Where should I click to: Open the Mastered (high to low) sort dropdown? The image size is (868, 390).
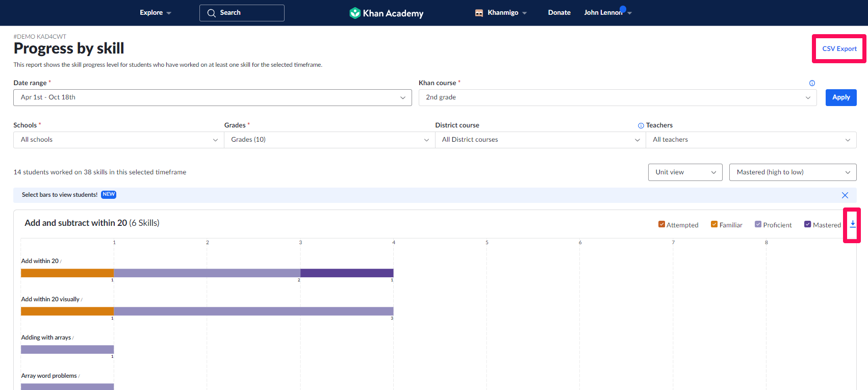tap(793, 172)
